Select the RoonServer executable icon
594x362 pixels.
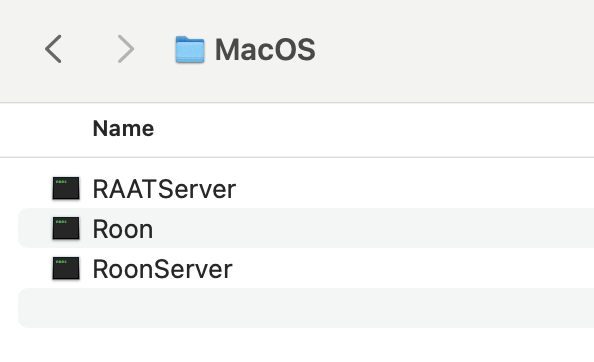[x=66, y=268]
